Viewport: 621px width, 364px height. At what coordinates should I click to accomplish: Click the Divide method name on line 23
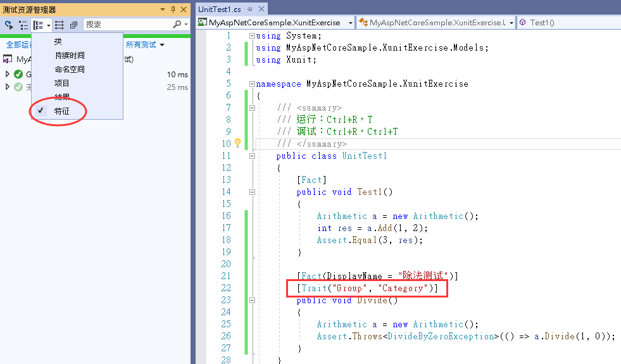click(x=372, y=300)
